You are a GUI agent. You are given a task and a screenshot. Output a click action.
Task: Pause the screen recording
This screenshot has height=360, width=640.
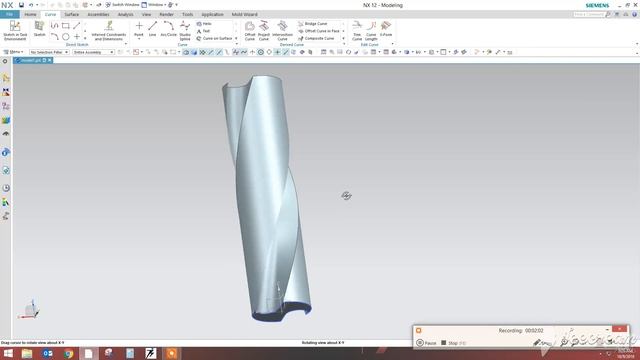point(426,343)
